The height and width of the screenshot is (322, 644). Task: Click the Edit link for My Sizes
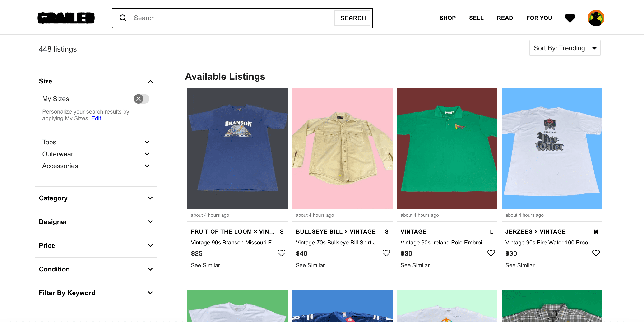pos(96,118)
